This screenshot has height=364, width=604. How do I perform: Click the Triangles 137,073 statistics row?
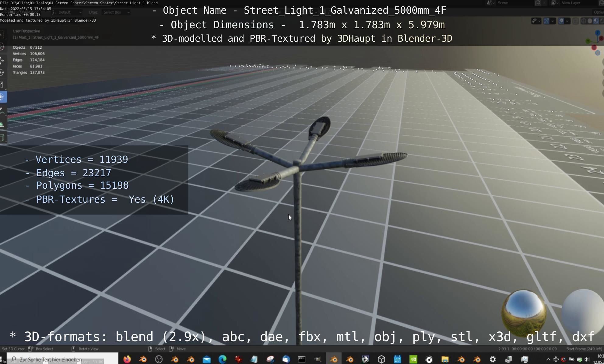29,72
